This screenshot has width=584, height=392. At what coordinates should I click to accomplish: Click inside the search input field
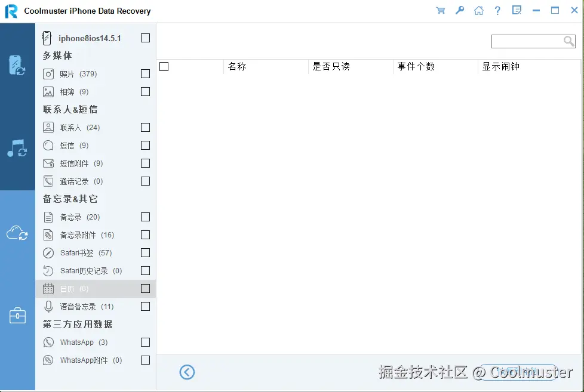coord(528,41)
